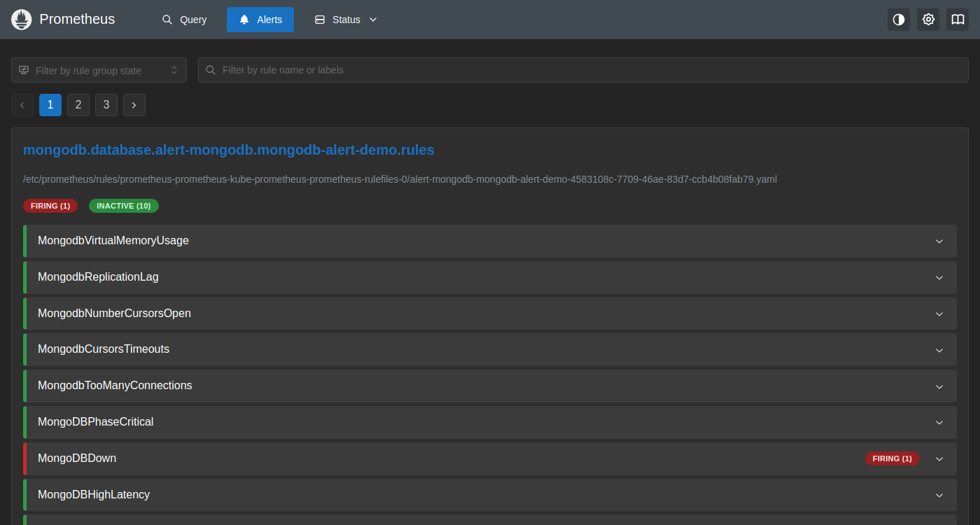Go to pagination page 2
This screenshot has width=980, height=525.
click(x=78, y=105)
